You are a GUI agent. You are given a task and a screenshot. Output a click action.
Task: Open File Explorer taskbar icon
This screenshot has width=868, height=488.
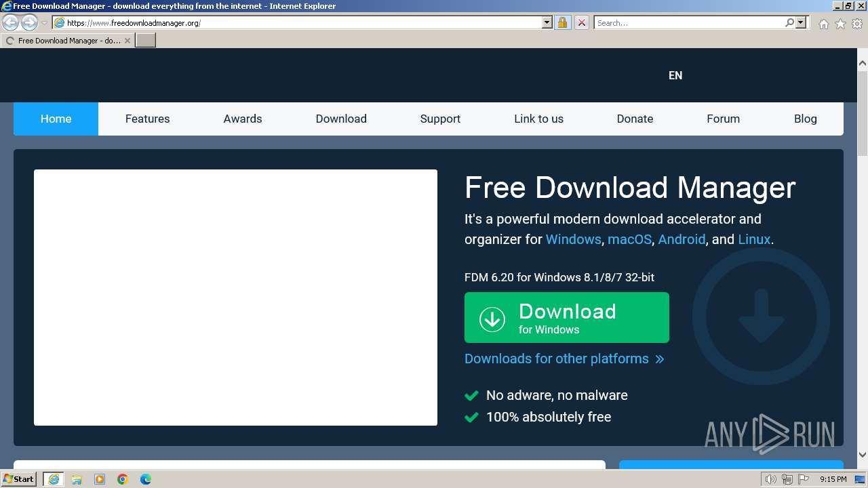tap(77, 479)
